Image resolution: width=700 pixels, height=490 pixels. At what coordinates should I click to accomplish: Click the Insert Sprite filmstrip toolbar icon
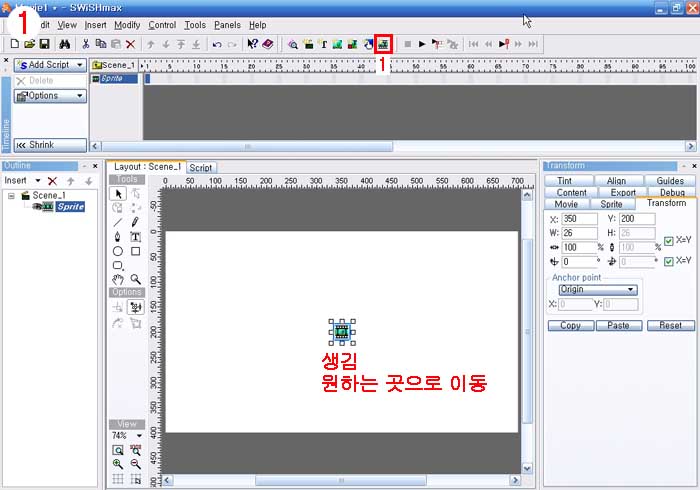tap(383, 44)
